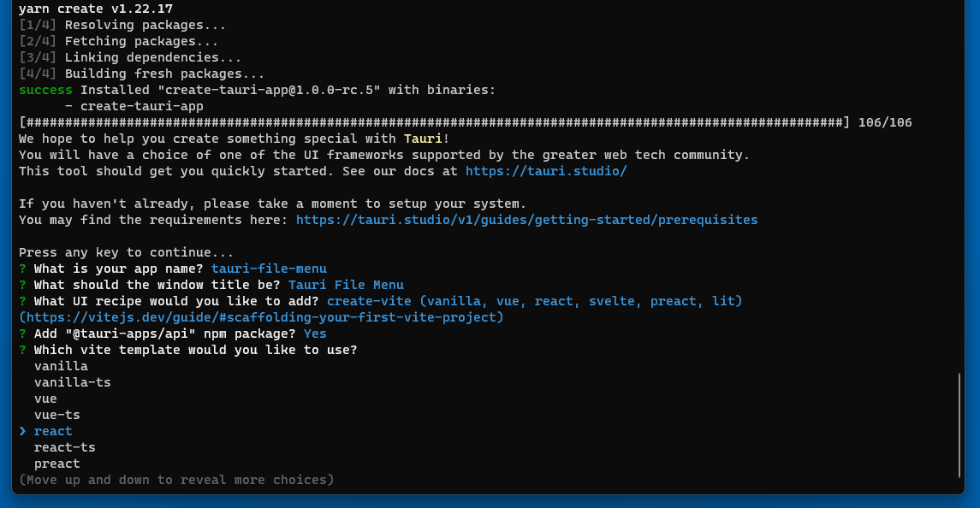Click the "Move up and down" hint text
980x508 pixels.
(x=176, y=480)
